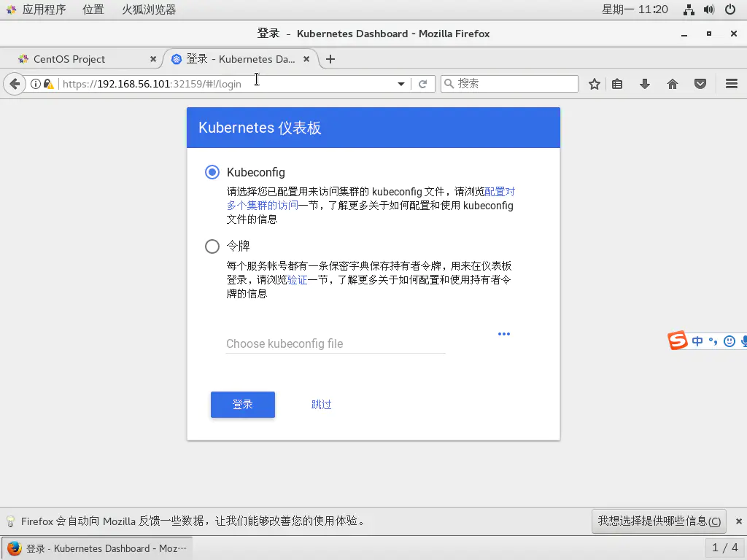
Task: Open the insecure connection warning lock icon
Action: tap(49, 85)
